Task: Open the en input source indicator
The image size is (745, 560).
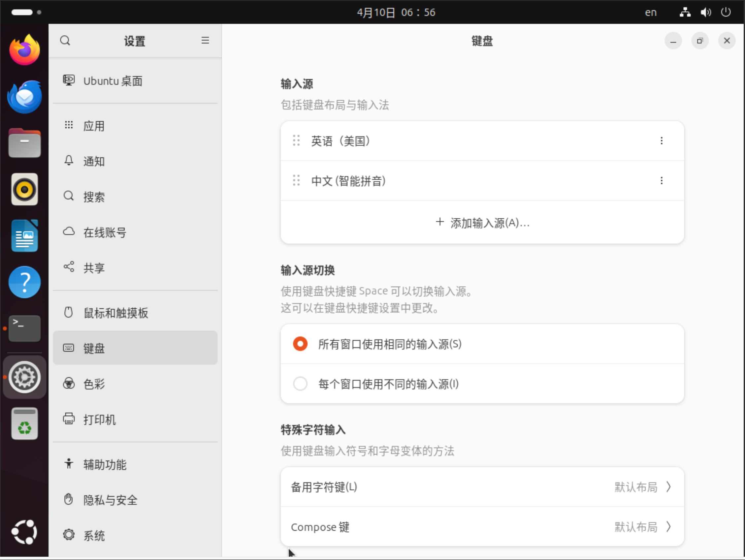Action: coord(650,13)
